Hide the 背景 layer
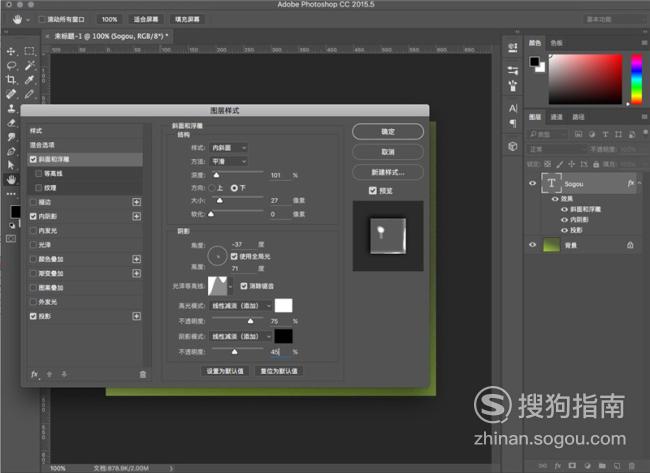This screenshot has width=650, height=473. 533,245
